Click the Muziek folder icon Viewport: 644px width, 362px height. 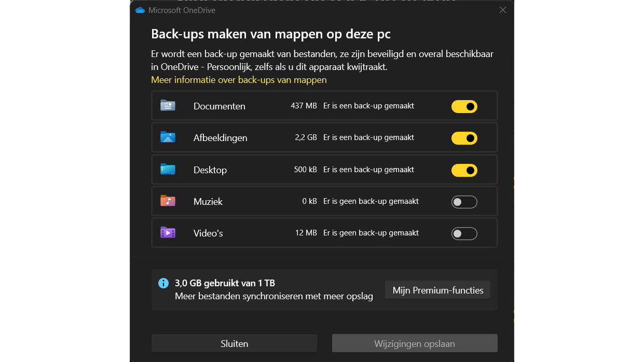168,201
